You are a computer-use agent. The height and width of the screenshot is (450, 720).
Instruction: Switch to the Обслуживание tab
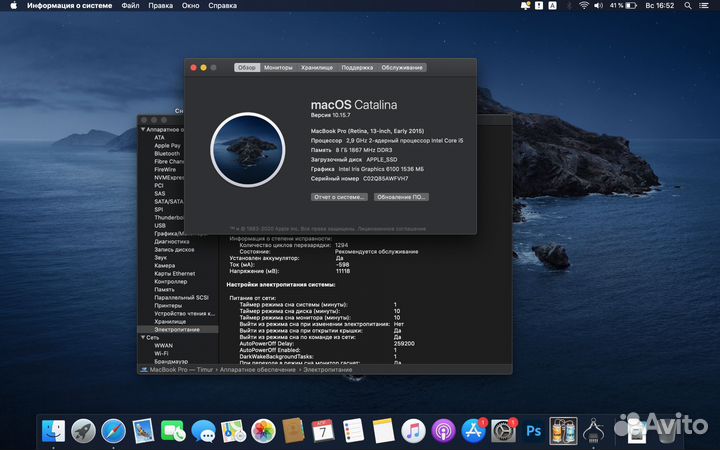(402, 68)
